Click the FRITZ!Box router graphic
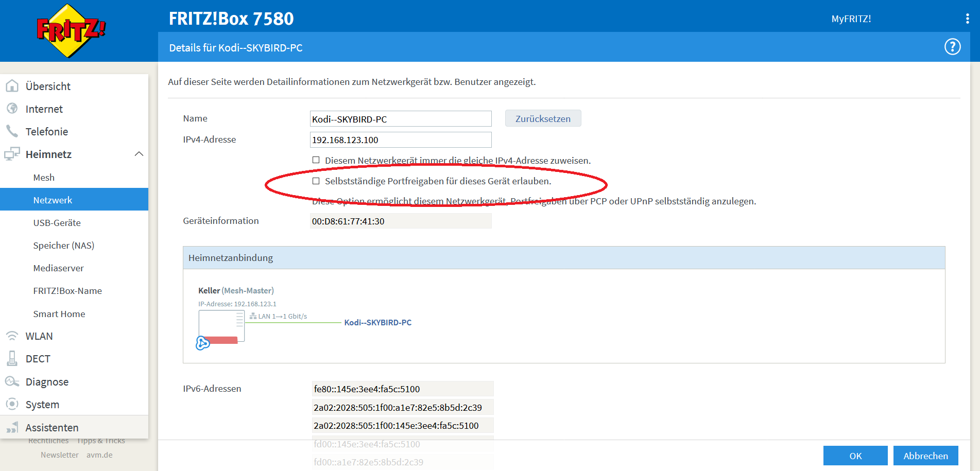Viewport: 980px width, 471px height. pos(221,326)
